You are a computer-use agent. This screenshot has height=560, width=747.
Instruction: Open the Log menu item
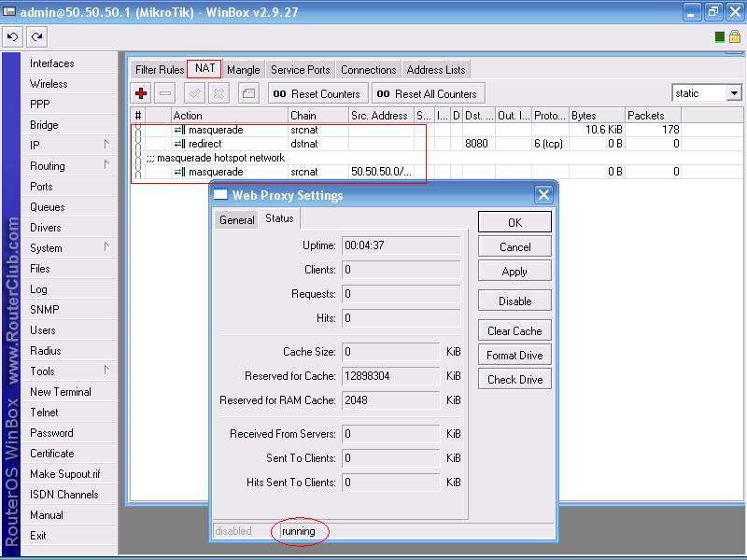click(x=69, y=289)
